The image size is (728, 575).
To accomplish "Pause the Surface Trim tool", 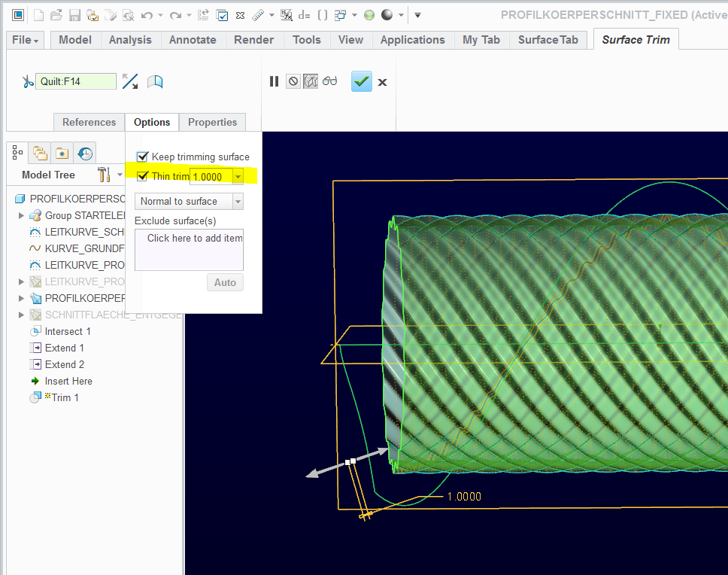I will click(274, 81).
